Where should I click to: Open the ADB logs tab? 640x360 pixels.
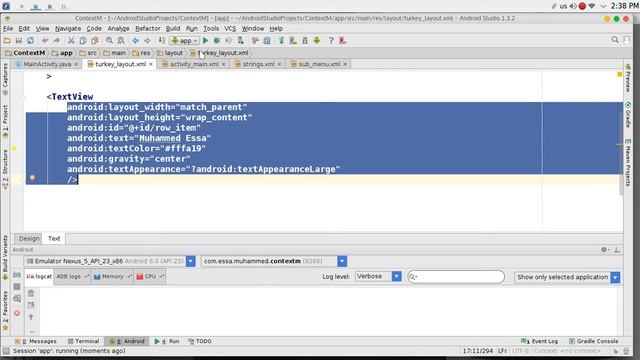coord(72,276)
